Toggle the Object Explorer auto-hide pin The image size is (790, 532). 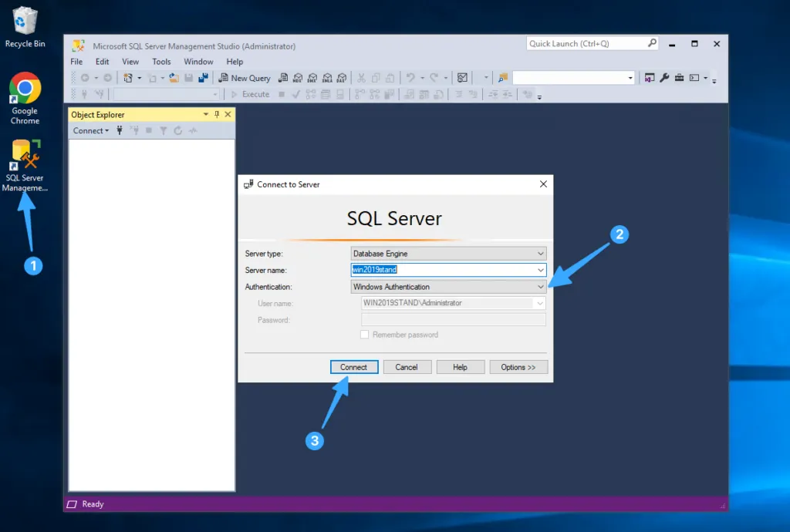click(216, 114)
